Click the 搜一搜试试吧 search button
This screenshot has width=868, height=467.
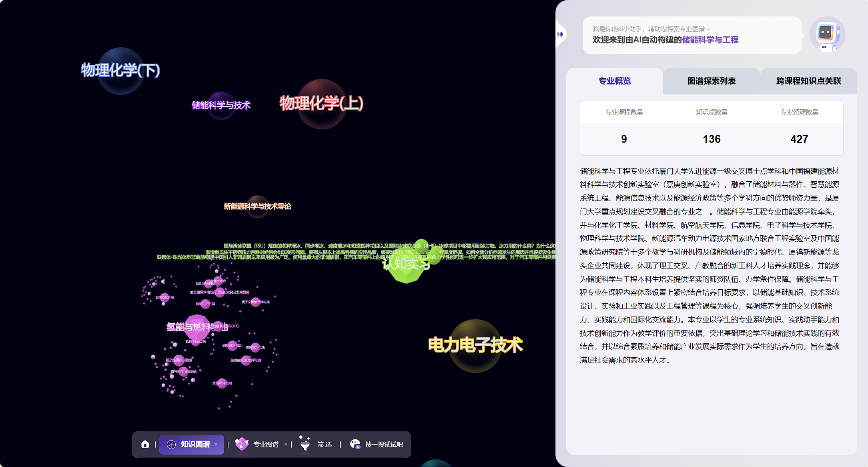[384, 444]
